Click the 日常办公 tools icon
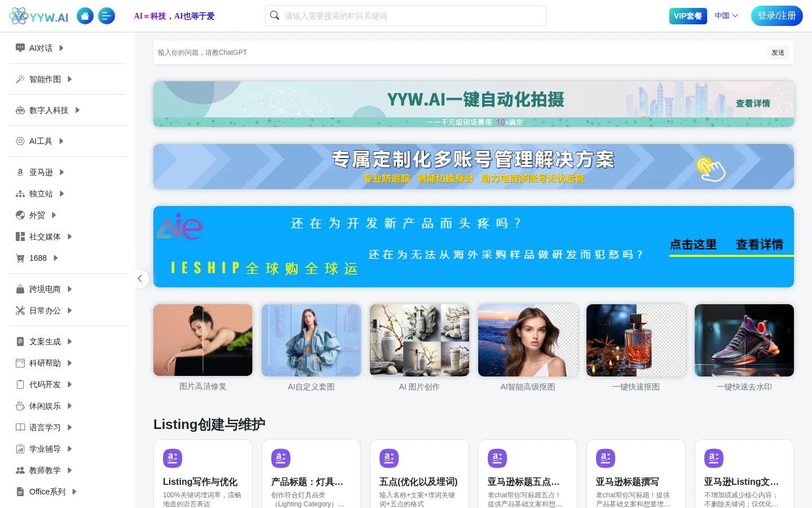 click(x=20, y=310)
